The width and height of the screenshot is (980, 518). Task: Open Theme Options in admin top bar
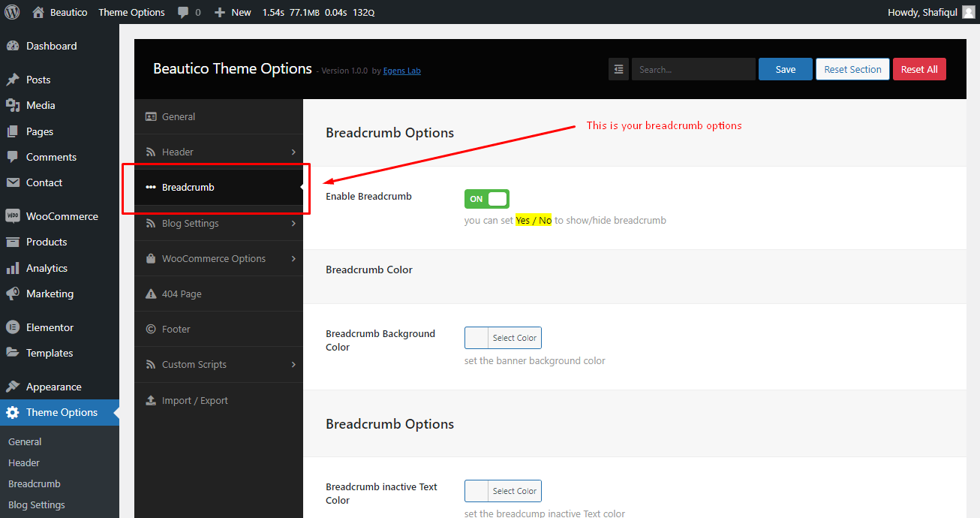(x=131, y=12)
